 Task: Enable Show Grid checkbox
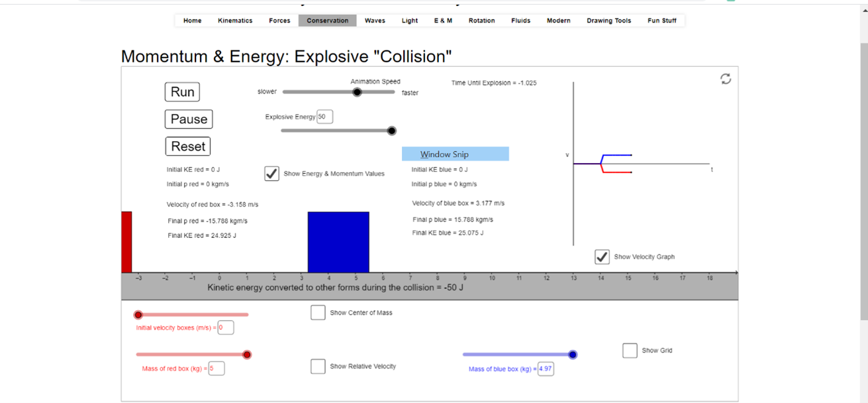pos(630,350)
